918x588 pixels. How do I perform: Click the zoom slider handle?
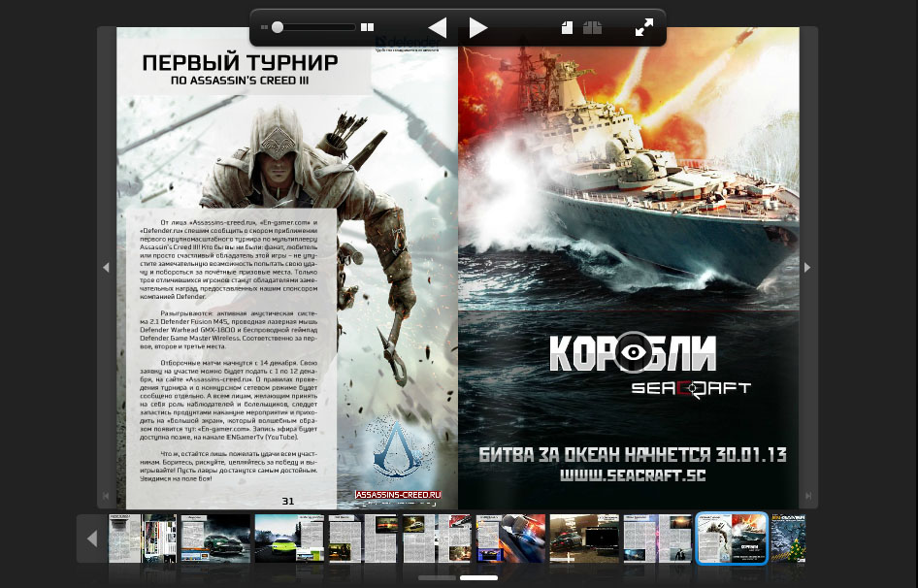tap(278, 27)
